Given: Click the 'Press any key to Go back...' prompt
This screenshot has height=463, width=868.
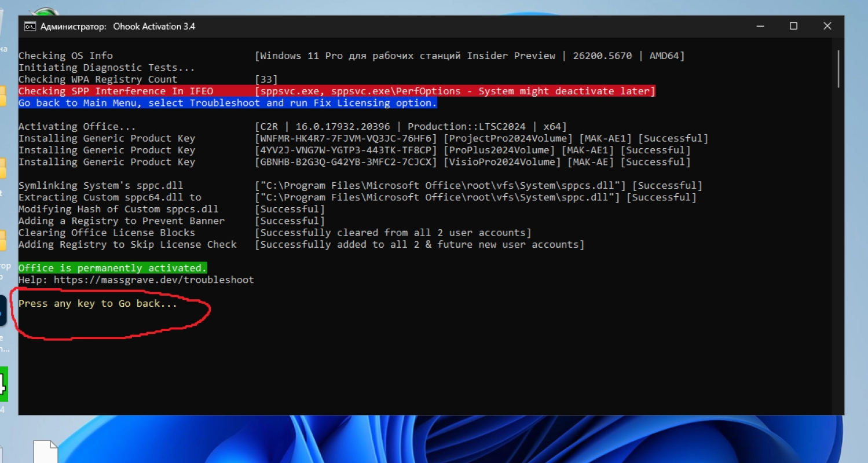Looking at the screenshot, I should click(97, 303).
